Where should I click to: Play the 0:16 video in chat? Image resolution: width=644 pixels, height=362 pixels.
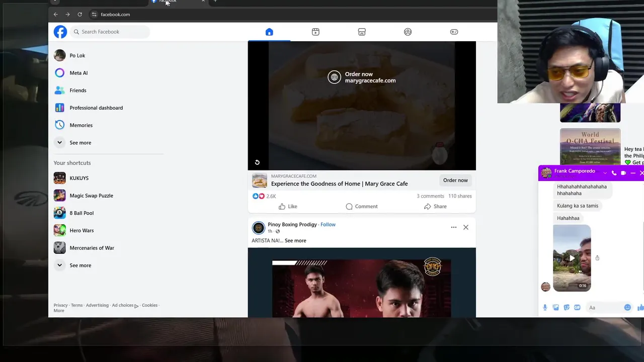572,258
